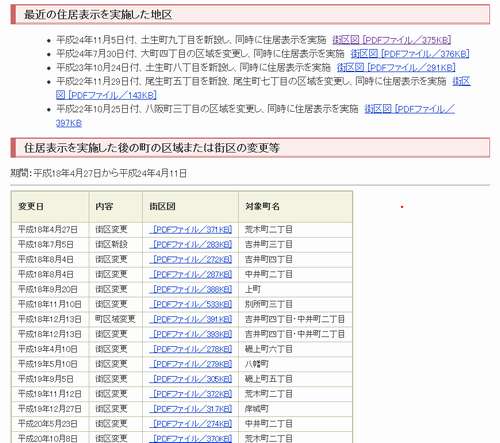The width and height of the screenshot is (500, 443).
Task: Open PDF link for 平成19年4月10日 row
Action: [x=191, y=349]
